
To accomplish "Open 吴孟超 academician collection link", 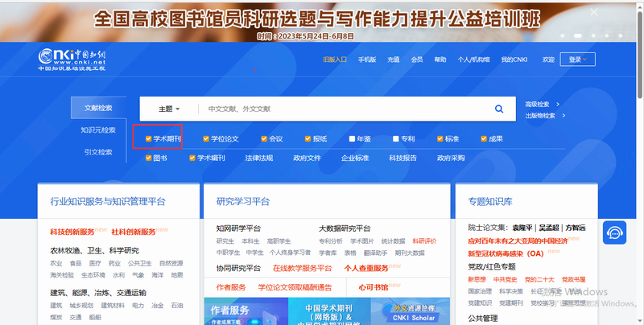I will pyautogui.click(x=549, y=228).
